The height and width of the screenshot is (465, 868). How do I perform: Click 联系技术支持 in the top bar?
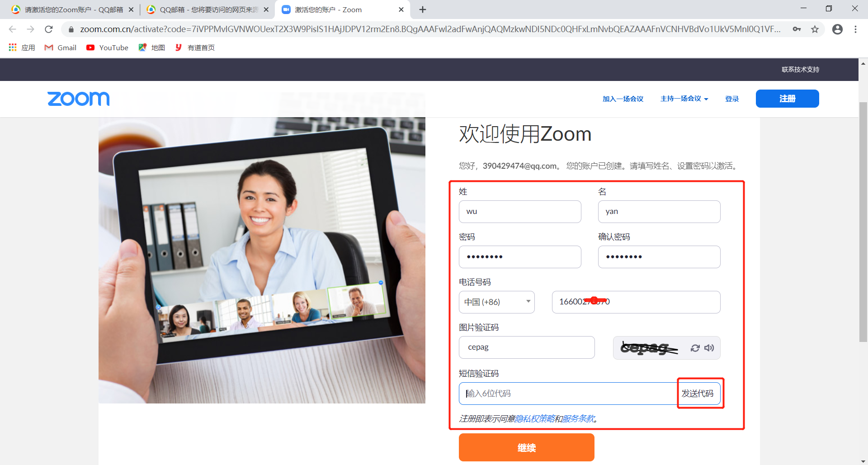tap(800, 69)
